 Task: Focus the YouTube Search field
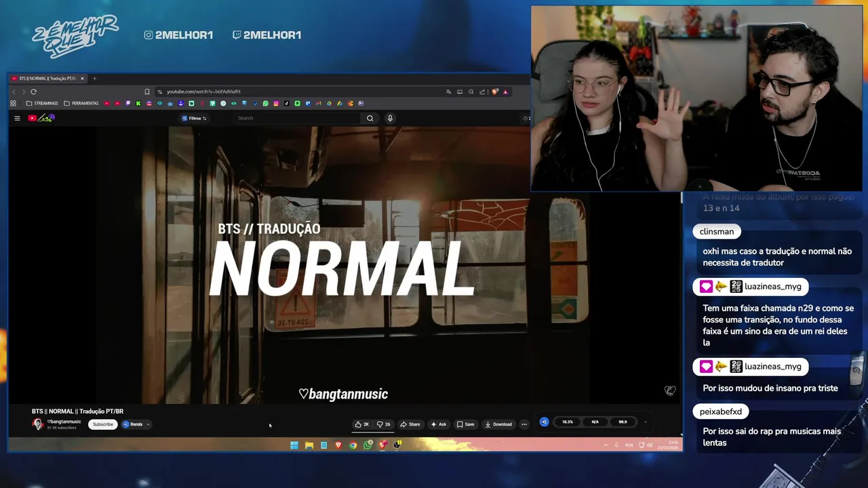tap(298, 118)
